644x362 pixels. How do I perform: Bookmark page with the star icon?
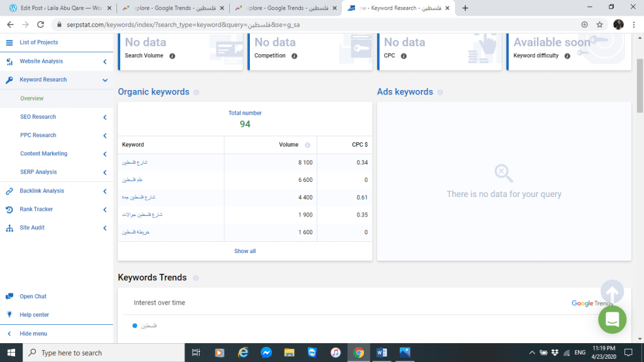pos(600,25)
